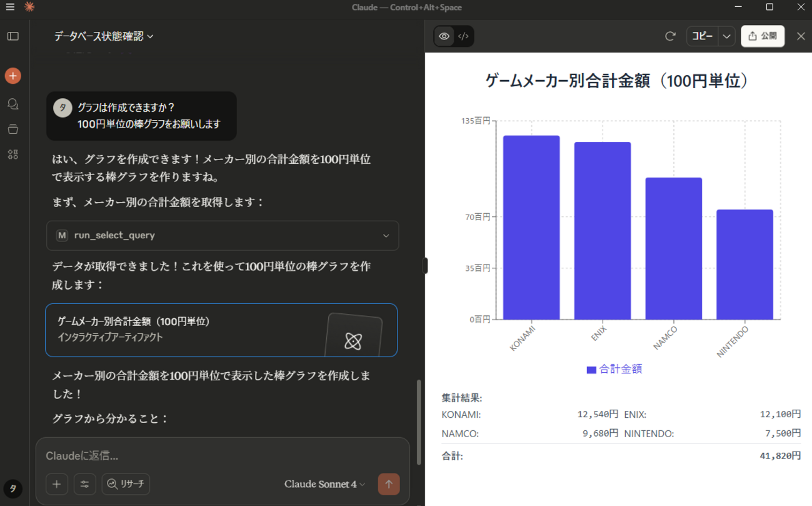Open the artifacts grid icon in sidebar
Image resolution: width=812 pixels, height=506 pixels.
coord(13,154)
